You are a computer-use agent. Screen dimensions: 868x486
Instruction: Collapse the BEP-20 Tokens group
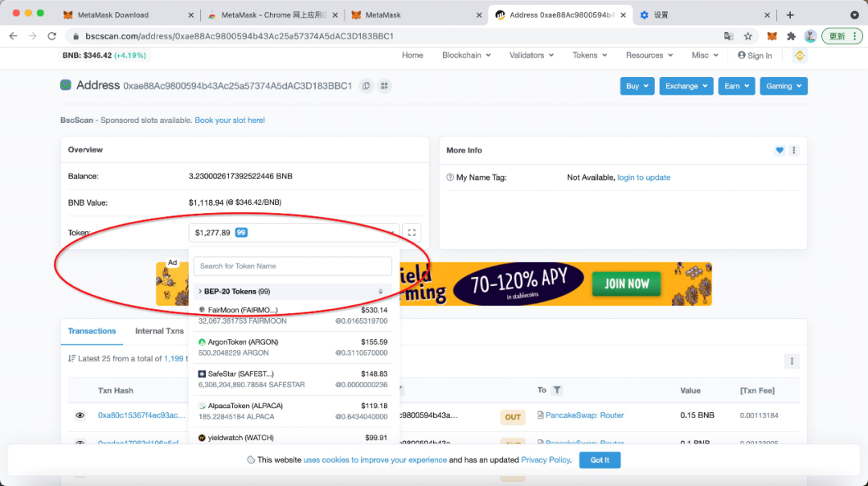(293, 291)
